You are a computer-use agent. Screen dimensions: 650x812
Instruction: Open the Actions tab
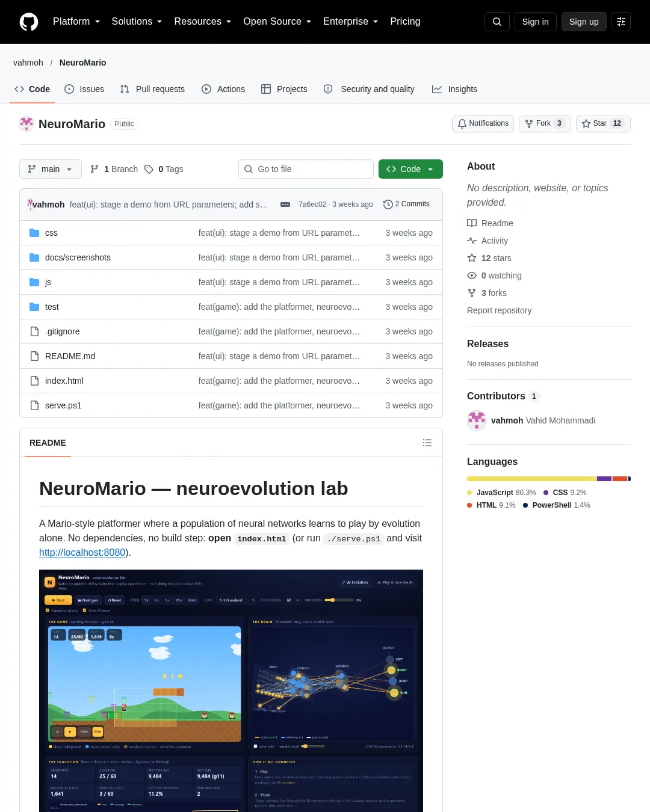click(223, 89)
